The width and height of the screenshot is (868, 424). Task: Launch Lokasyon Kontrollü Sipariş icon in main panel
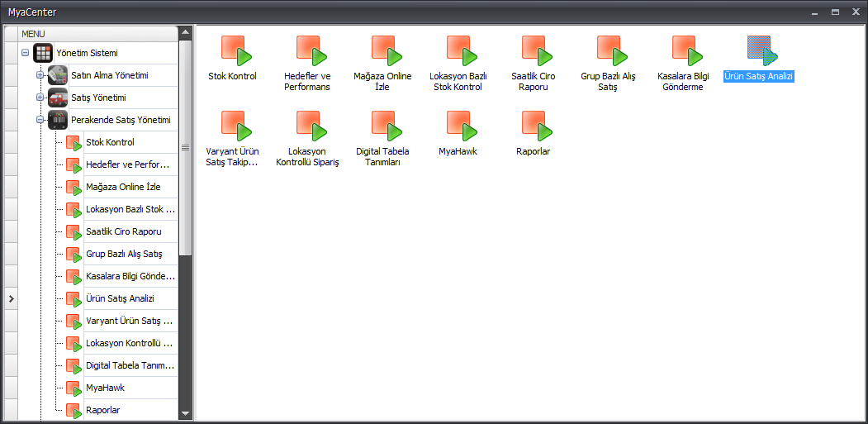click(311, 126)
